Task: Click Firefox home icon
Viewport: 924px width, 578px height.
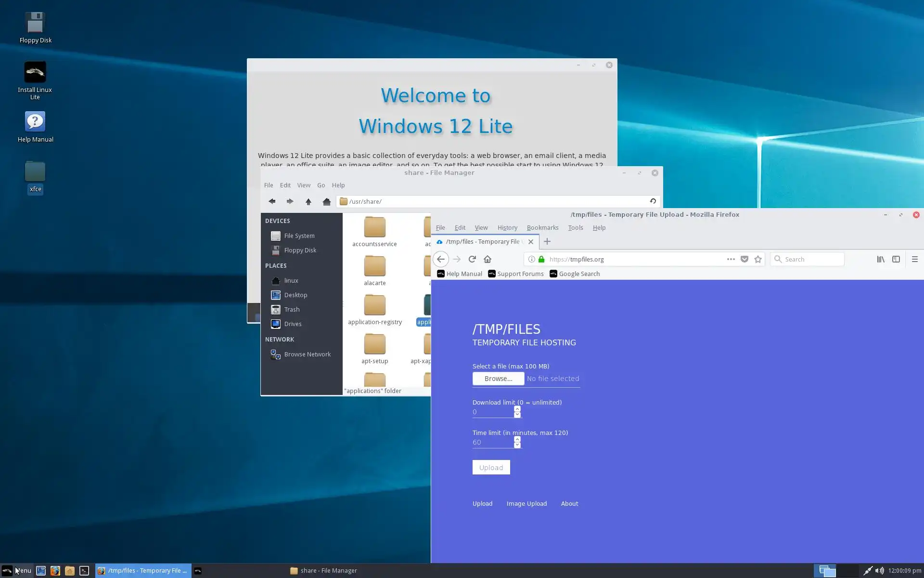Action: pos(488,259)
